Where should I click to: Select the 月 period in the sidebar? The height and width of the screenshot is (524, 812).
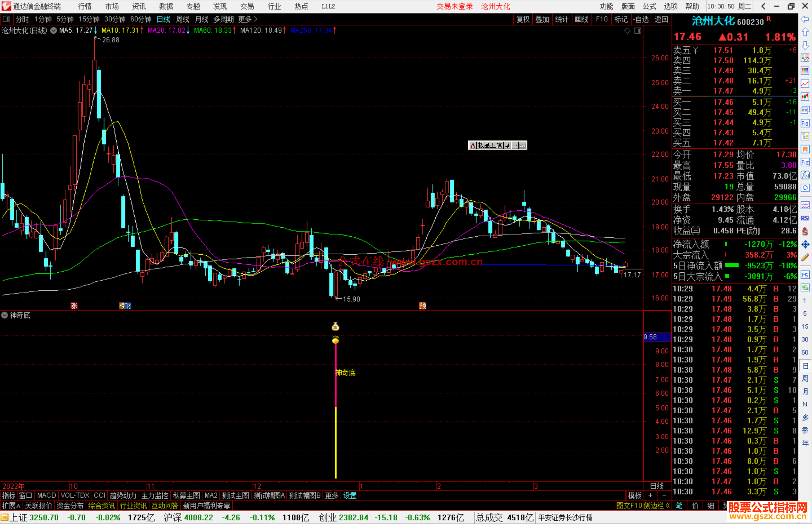805,391
